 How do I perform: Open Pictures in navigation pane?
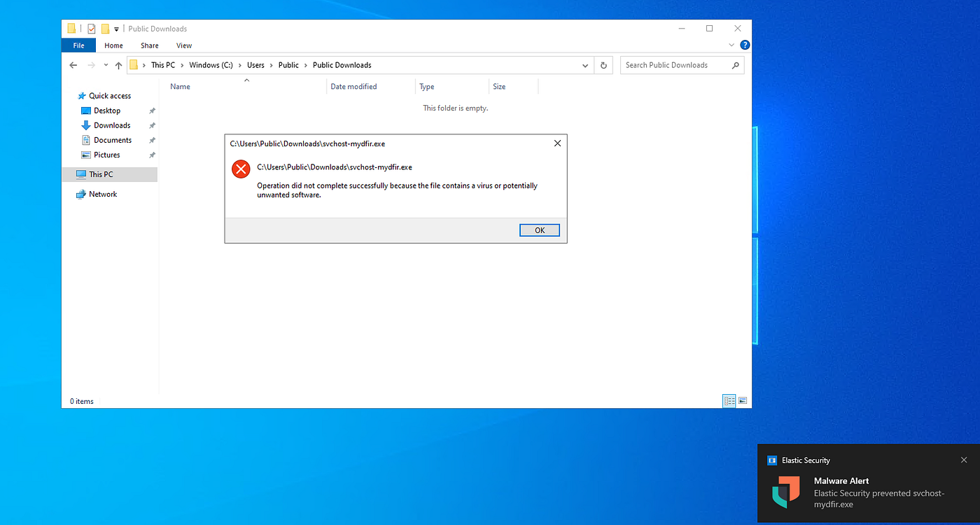[106, 155]
